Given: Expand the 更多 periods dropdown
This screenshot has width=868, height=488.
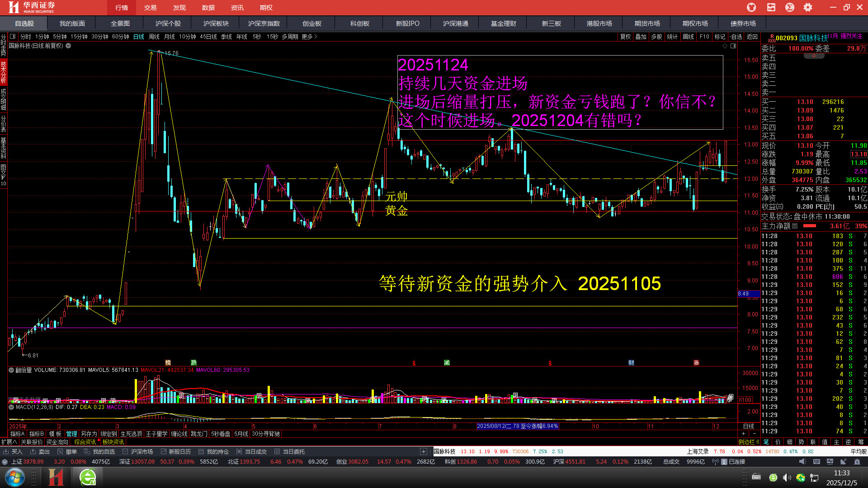Looking at the screenshot, I should pyautogui.click(x=309, y=37).
